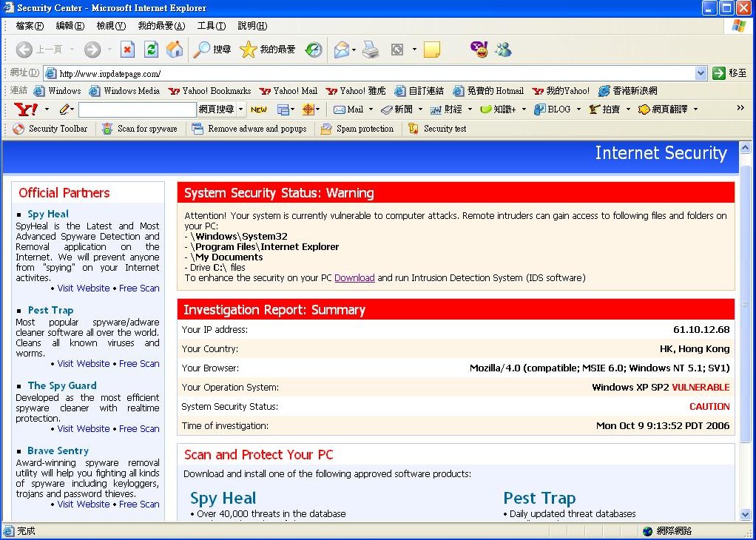Open Windows Media links bar shortcut

point(125,91)
